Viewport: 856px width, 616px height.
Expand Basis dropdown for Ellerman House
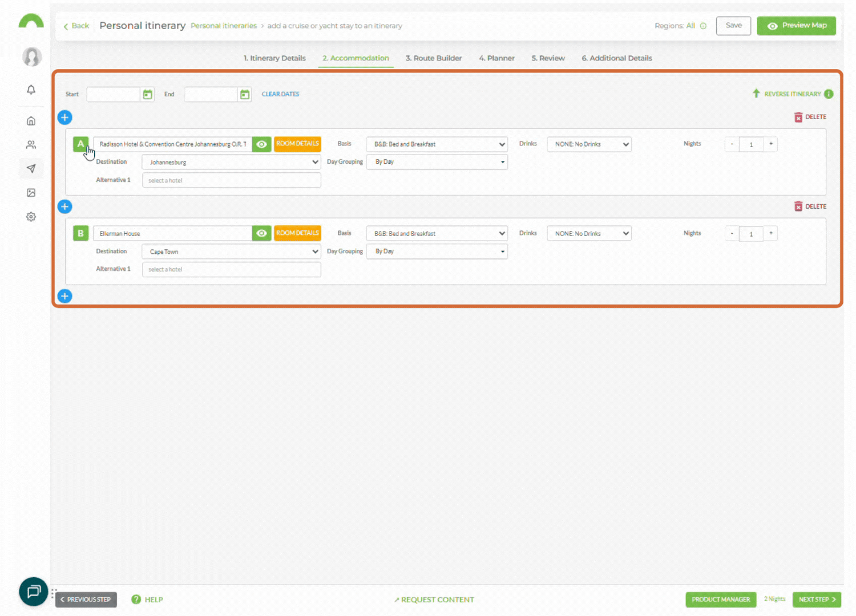[437, 233]
